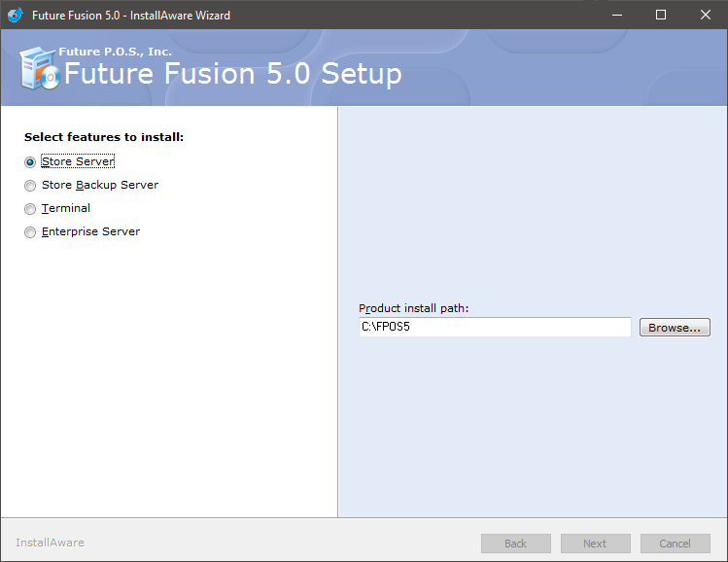Select the Store Server radio button

coord(30,162)
